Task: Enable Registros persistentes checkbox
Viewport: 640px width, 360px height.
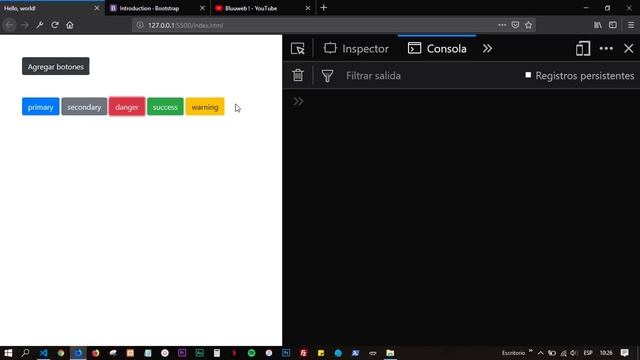Action: [x=528, y=75]
